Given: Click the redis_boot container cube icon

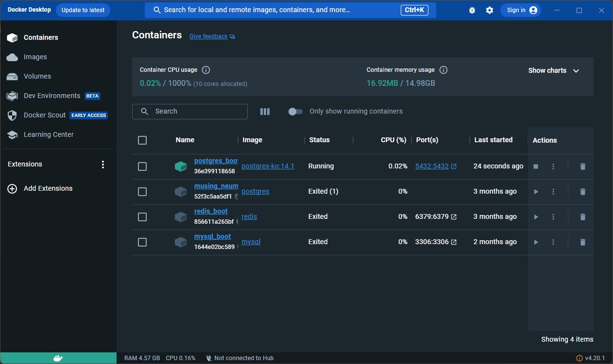Looking at the screenshot, I should coord(181,217).
